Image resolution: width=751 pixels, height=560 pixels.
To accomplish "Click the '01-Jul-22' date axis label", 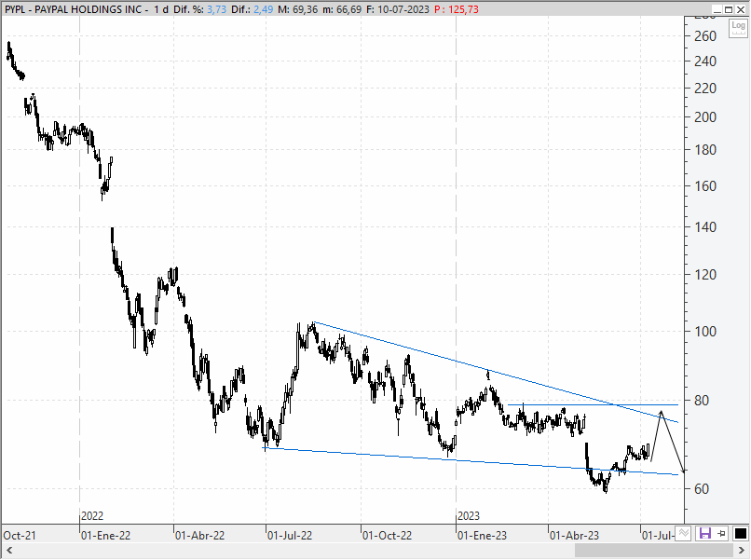I will click(289, 535).
